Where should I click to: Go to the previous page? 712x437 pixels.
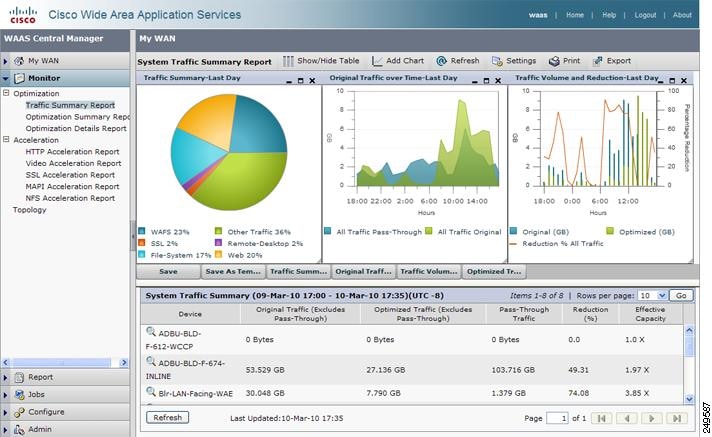point(627,418)
